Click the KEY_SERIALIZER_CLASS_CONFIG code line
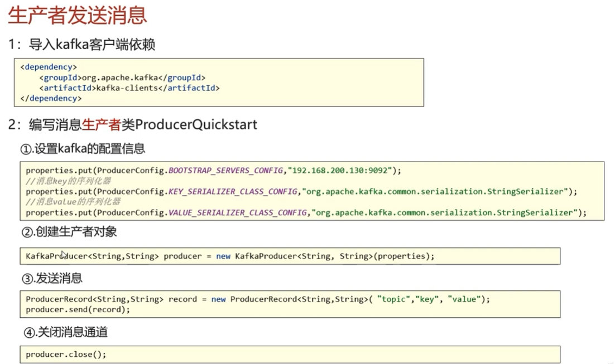 click(301, 192)
